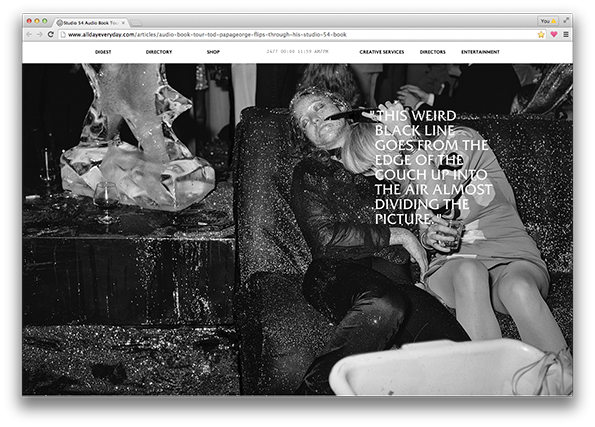
Task: Open a new tab beside the Studio 54 tab
Action: (136, 23)
